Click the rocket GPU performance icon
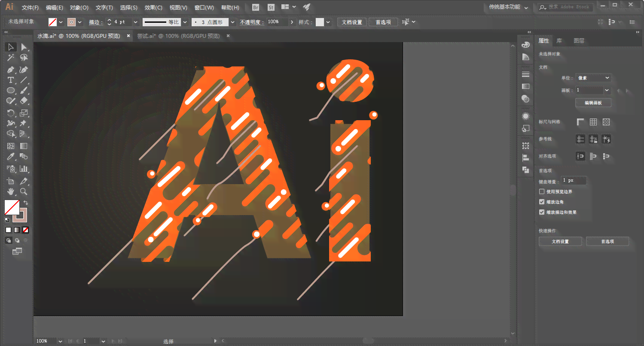644x346 pixels. pos(306,7)
